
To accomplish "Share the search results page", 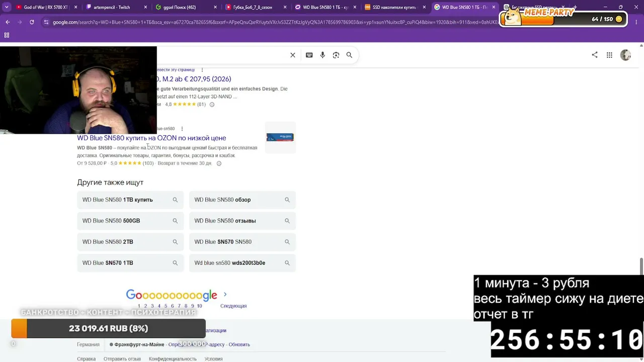I will coord(595,55).
